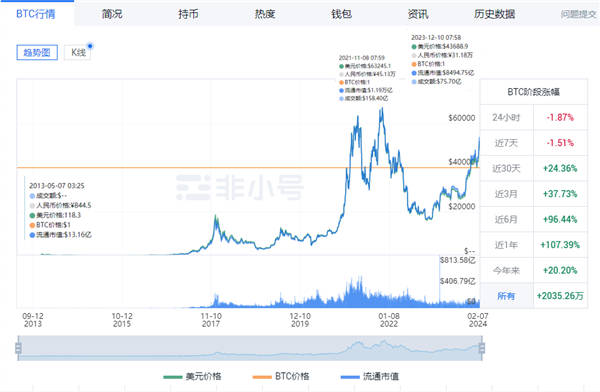Select the 所有 period row
This screenshot has width=600, height=392.
tap(534, 296)
